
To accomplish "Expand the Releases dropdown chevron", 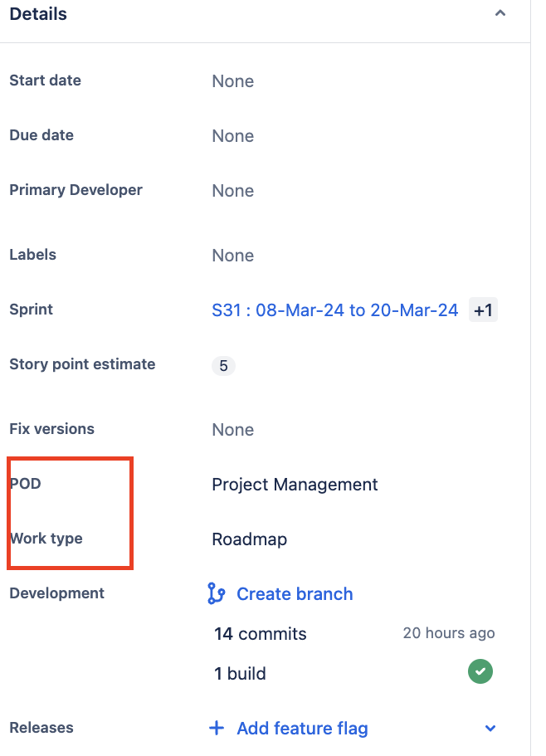I will coord(490,728).
